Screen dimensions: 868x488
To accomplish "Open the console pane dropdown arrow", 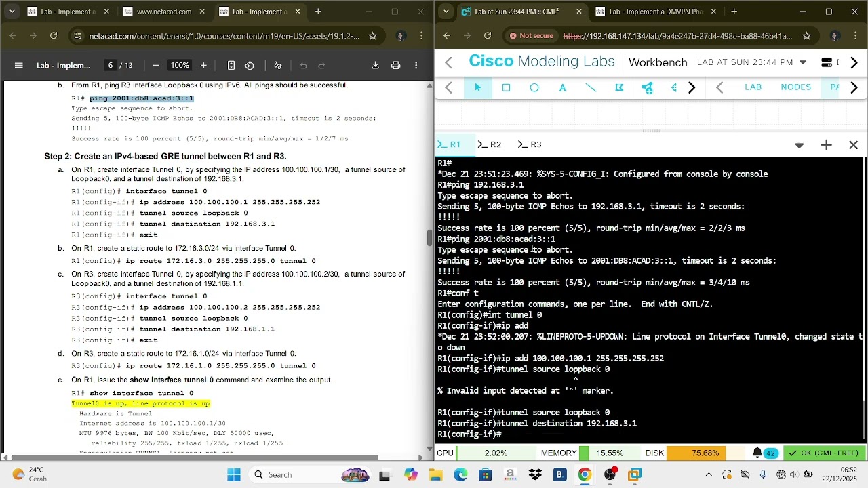I will (799, 145).
